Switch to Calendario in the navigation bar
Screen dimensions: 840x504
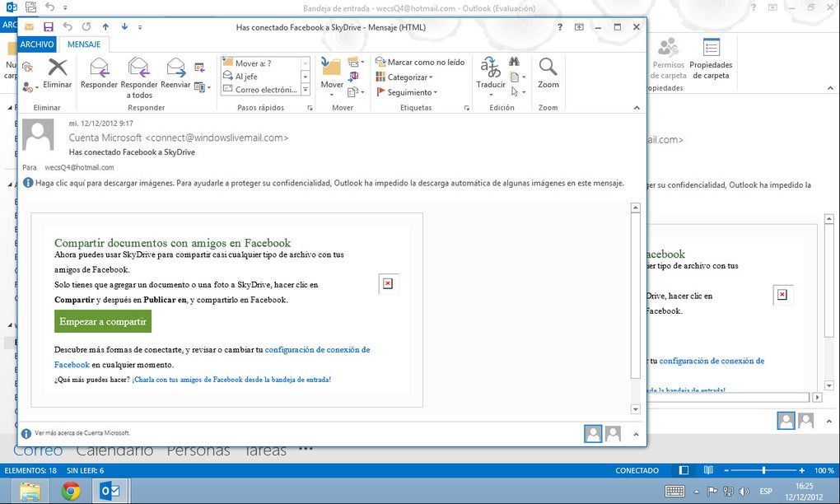114,451
